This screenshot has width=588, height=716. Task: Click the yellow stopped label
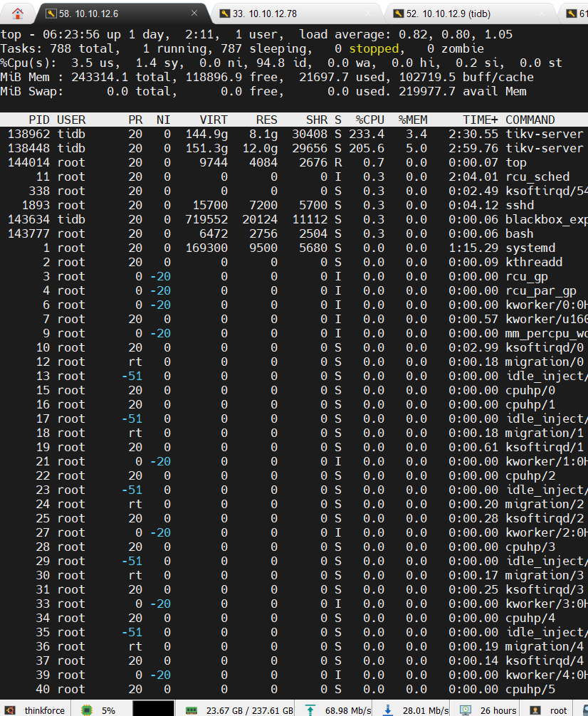(x=374, y=48)
